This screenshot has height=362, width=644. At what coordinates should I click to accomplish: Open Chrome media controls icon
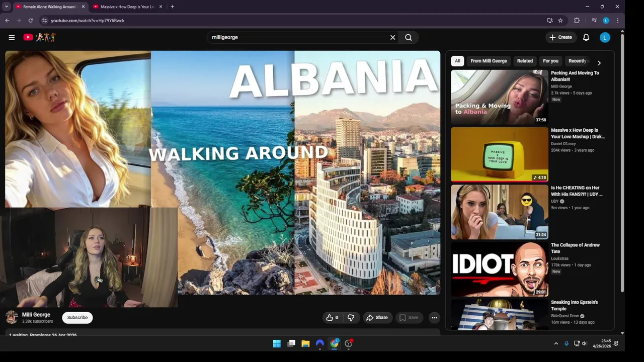594,21
